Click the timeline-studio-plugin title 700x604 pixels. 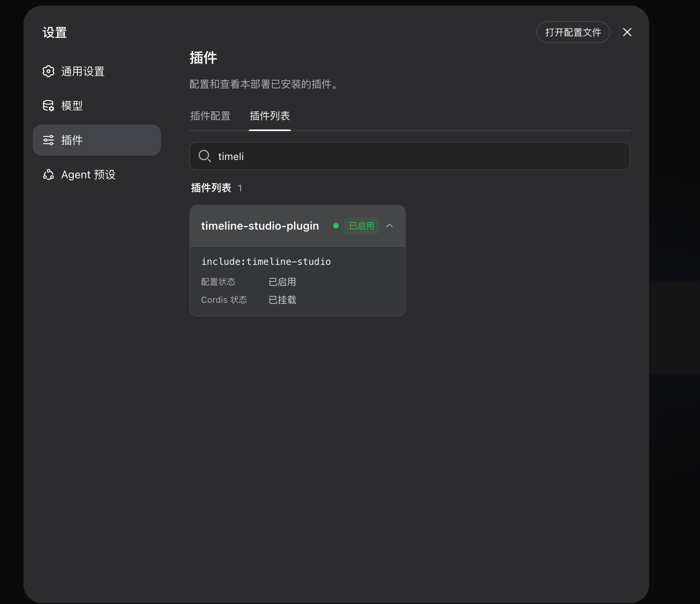tap(260, 226)
